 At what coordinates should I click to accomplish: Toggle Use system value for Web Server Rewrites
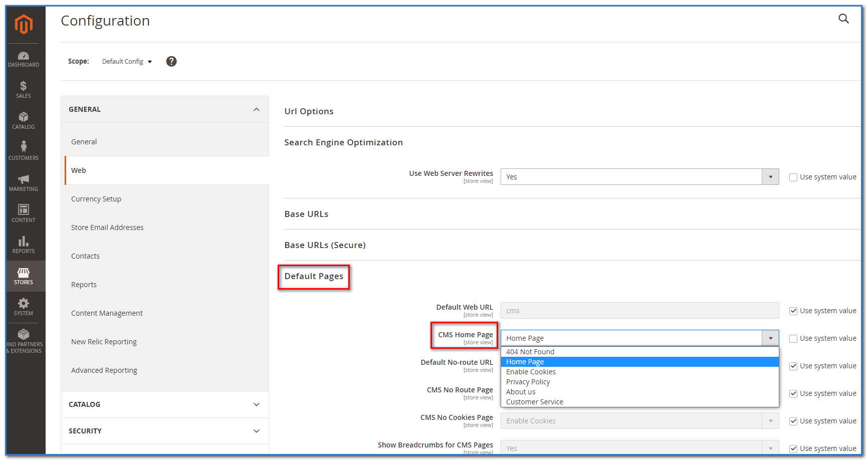793,177
